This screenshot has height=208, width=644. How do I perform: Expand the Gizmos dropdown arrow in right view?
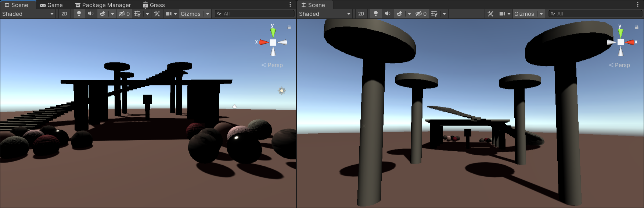tap(541, 14)
